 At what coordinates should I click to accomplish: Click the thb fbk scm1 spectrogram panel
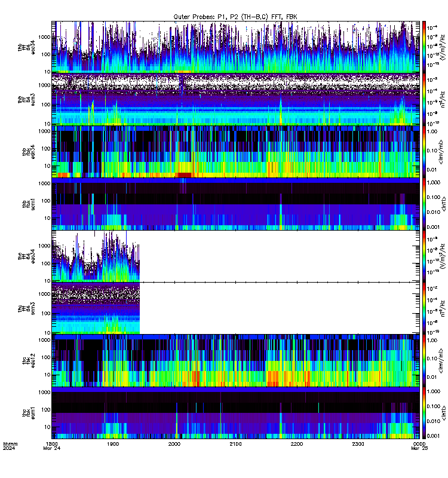click(235, 204)
